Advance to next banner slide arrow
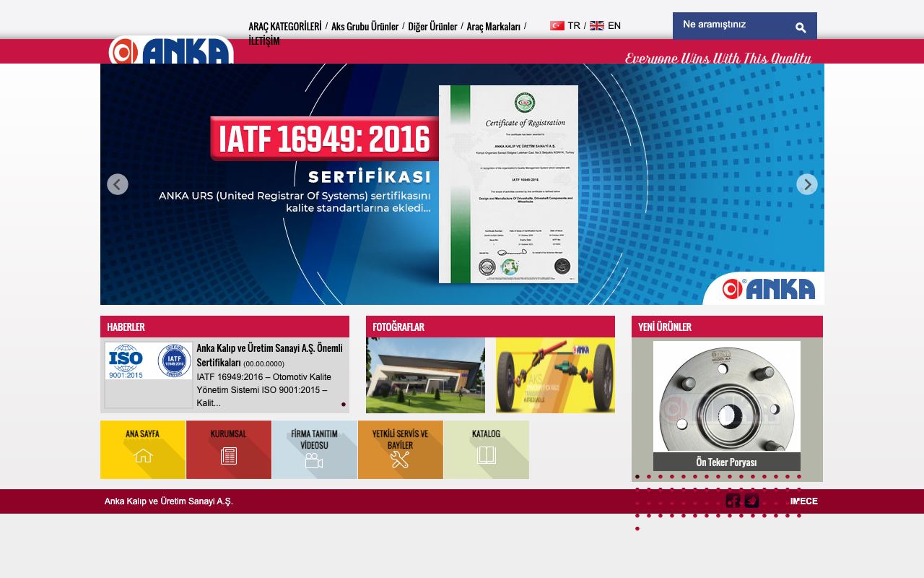This screenshot has width=924, height=578. pos(807,184)
